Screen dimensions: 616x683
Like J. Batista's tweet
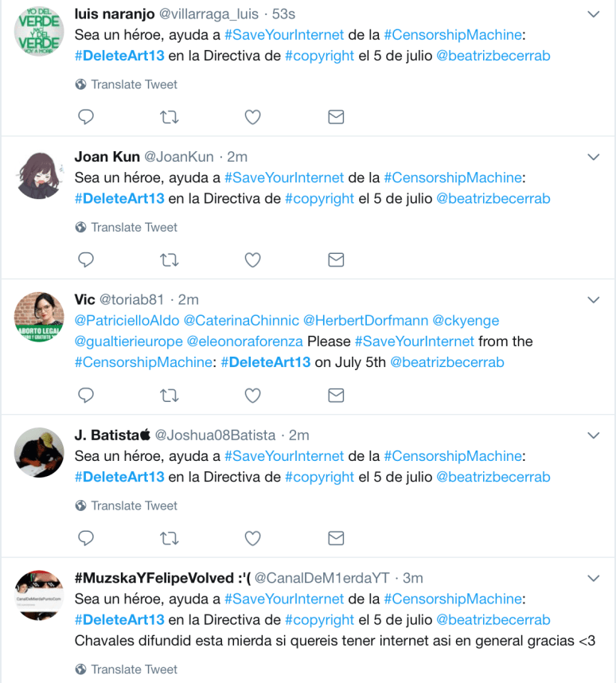[252, 538]
